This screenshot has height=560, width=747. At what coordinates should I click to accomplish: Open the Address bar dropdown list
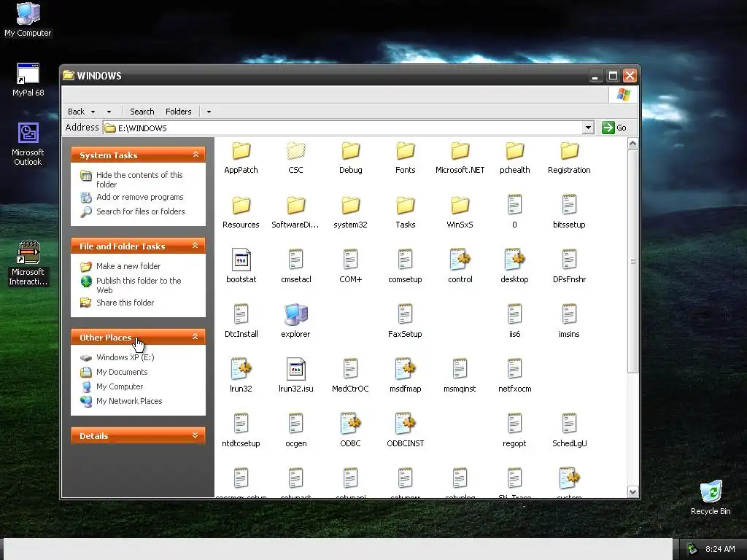(x=589, y=128)
